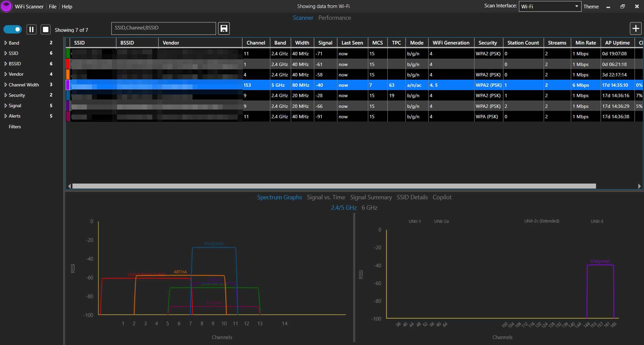Pause the WiFi scan
Image resolution: width=644 pixels, height=345 pixels.
point(32,29)
